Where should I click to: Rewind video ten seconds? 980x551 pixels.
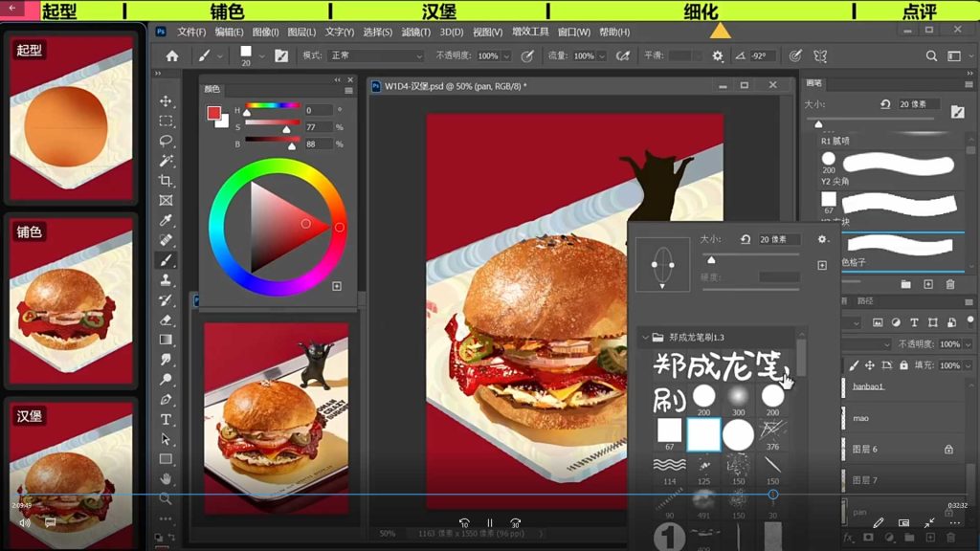(464, 523)
